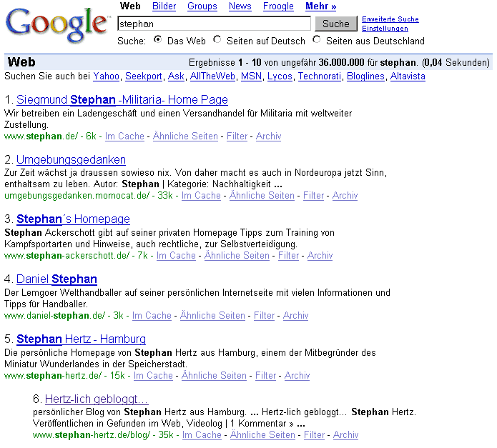
Task: Open 'Erweiterte Suche' link
Action: [390, 19]
